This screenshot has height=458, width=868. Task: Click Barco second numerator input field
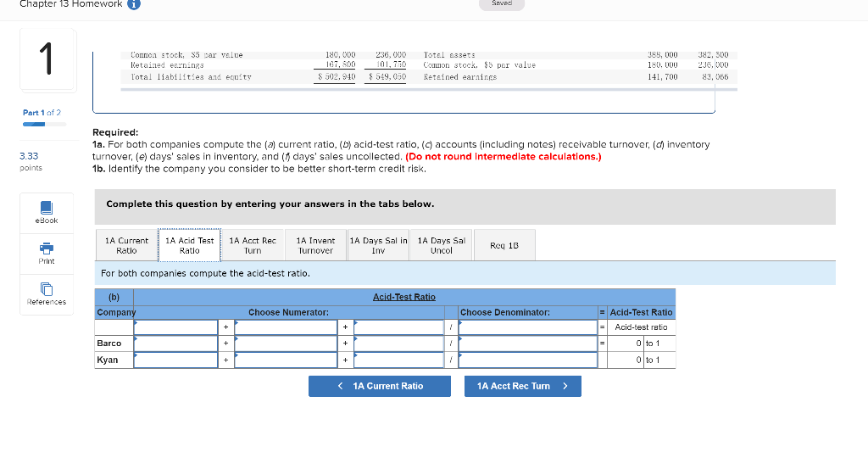pos(286,343)
